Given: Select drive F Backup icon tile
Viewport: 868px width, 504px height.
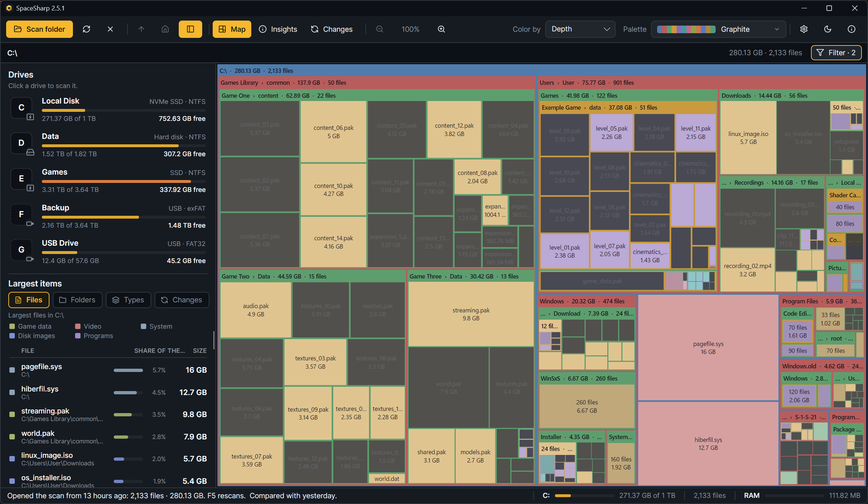Looking at the screenshot, I should coord(22,215).
